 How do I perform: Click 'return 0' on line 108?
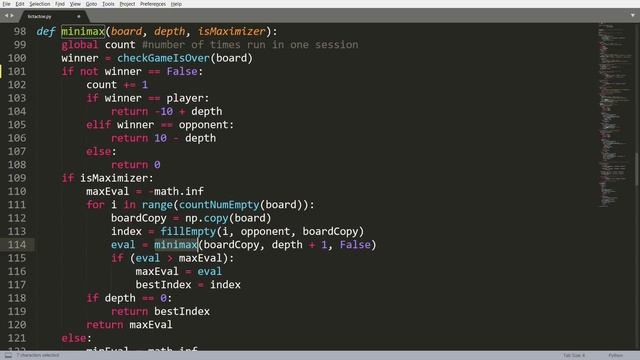(x=136, y=165)
